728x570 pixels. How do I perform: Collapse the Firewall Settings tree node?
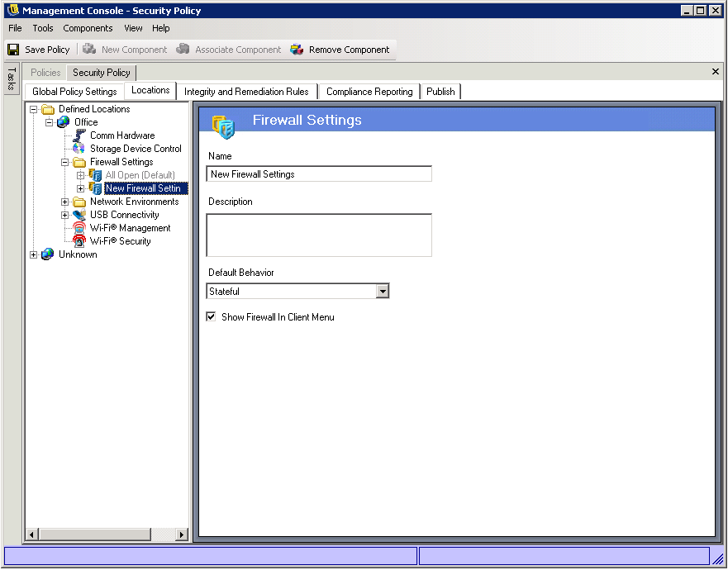pyautogui.click(x=65, y=163)
